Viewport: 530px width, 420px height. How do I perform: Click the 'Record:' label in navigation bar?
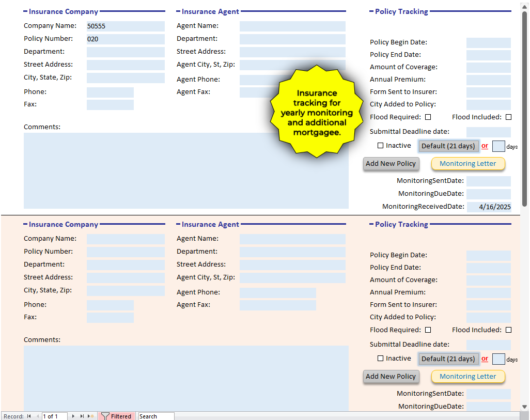tap(13, 416)
